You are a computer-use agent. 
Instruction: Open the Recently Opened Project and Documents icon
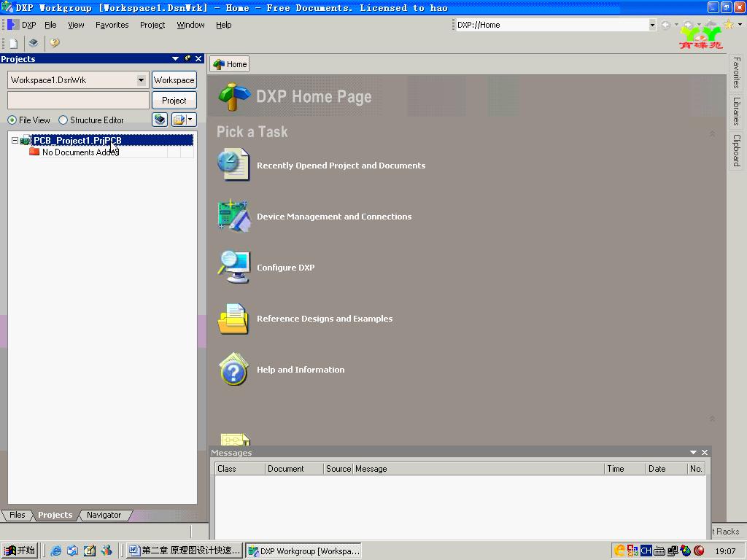pyautogui.click(x=233, y=165)
